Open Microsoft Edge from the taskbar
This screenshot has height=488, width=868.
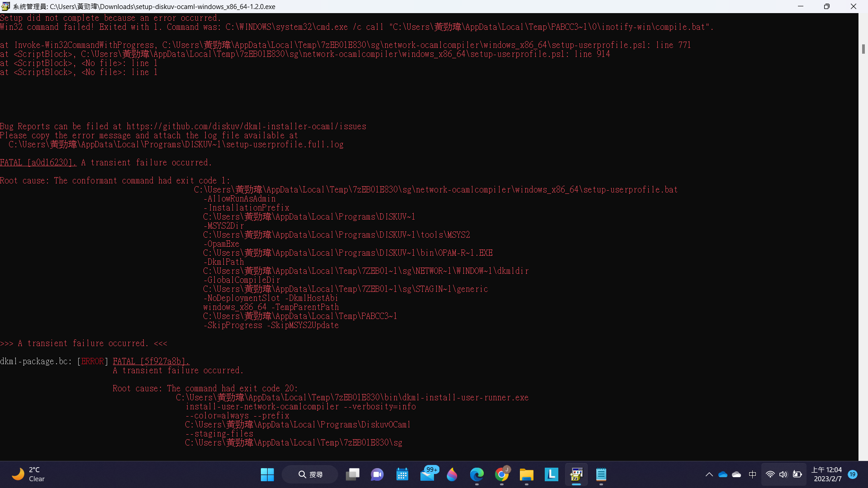click(x=477, y=474)
